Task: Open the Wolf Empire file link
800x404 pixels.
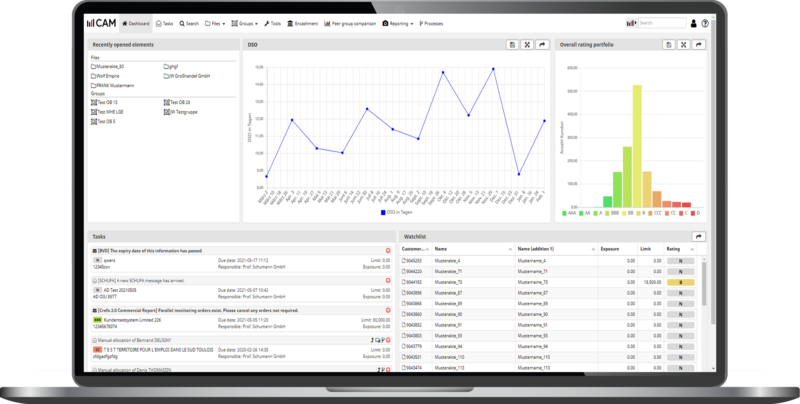Action: [109, 75]
